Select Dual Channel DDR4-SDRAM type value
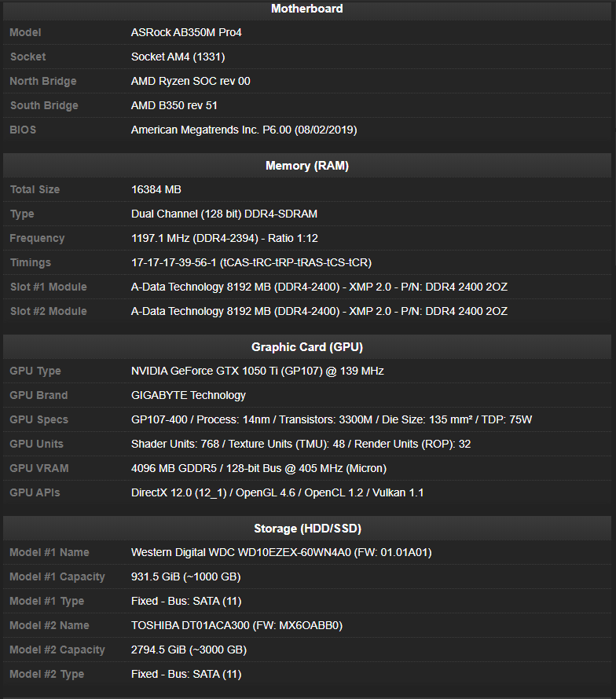The width and height of the screenshot is (616, 699). tap(225, 214)
